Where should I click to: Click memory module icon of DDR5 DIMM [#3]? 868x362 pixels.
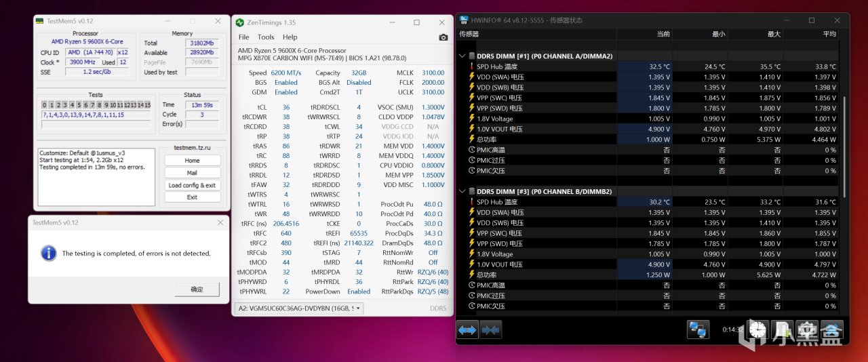tap(471, 192)
